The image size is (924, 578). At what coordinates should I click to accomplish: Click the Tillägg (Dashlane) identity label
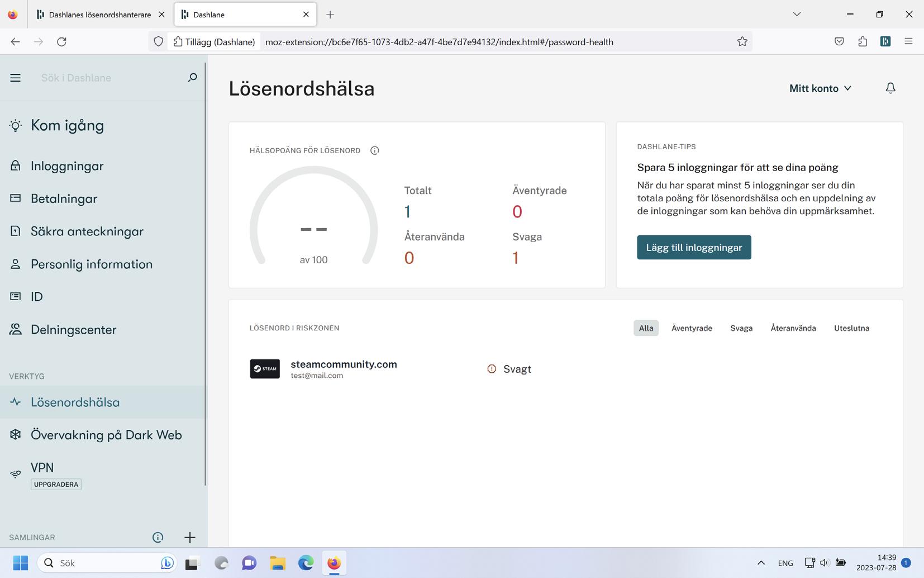point(215,42)
